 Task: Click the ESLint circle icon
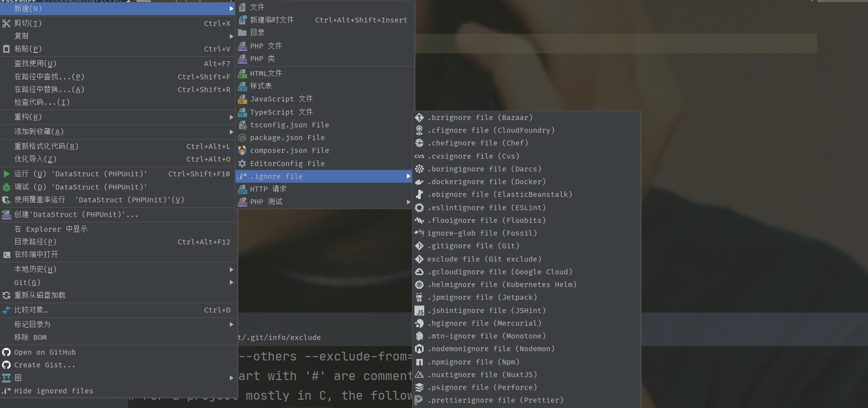[419, 208]
